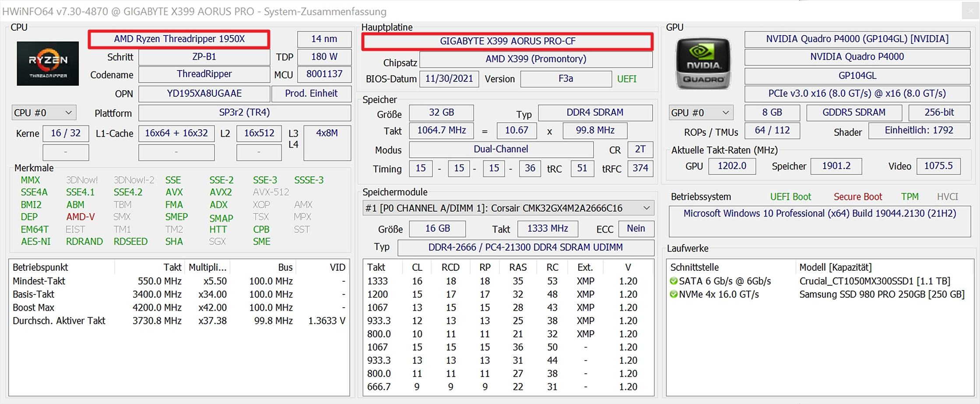
Task: Select the Boost Max row
Action: point(179,308)
